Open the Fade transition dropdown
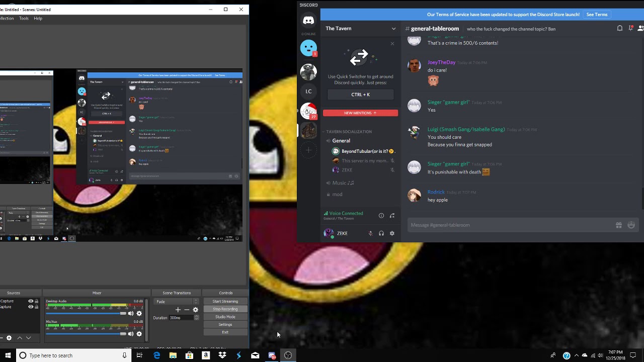 177,302
